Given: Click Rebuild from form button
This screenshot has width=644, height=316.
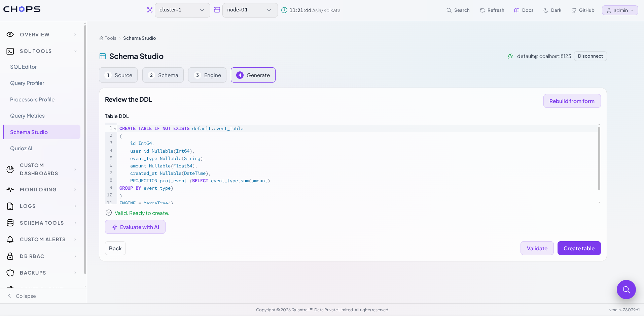Looking at the screenshot, I should tap(572, 101).
